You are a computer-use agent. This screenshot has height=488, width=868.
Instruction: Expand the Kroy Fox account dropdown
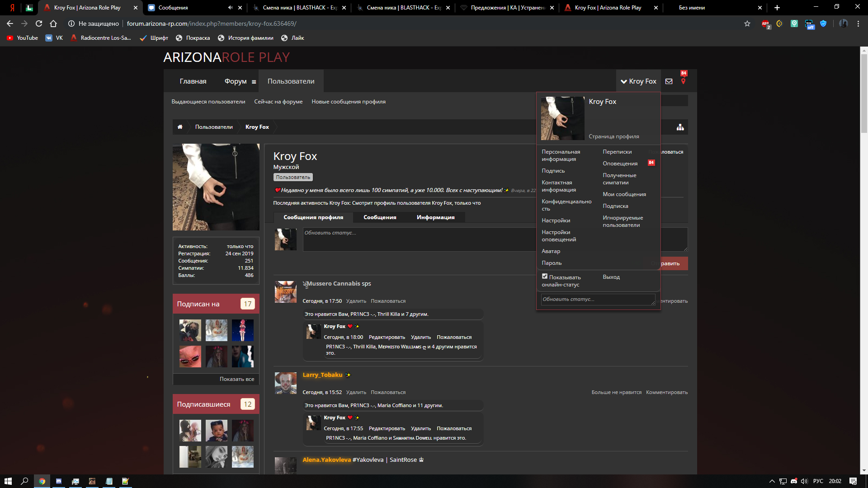(638, 81)
